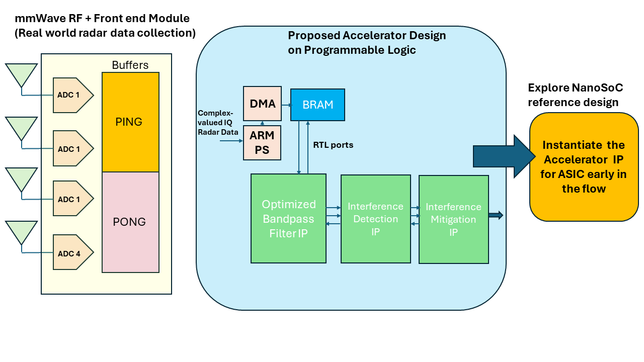This screenshot has height=362, width=644.
Task: Click the blue BRAM block
Action: 318,105
